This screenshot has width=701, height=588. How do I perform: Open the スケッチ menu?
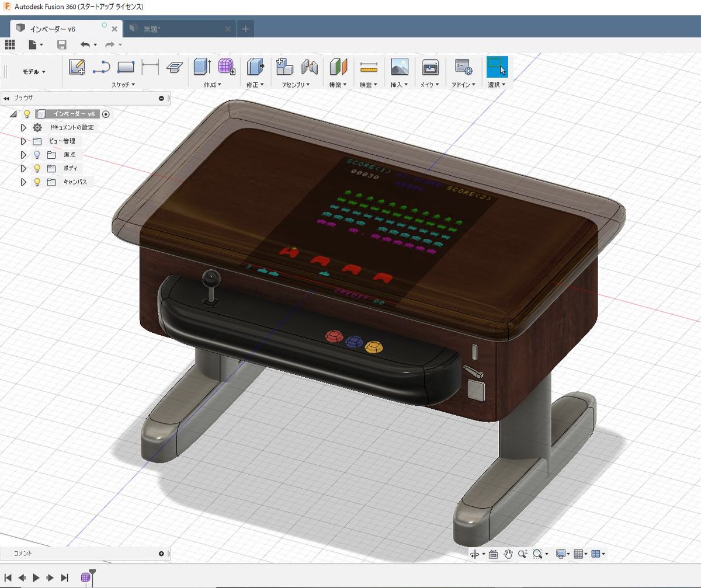point(123,85)
